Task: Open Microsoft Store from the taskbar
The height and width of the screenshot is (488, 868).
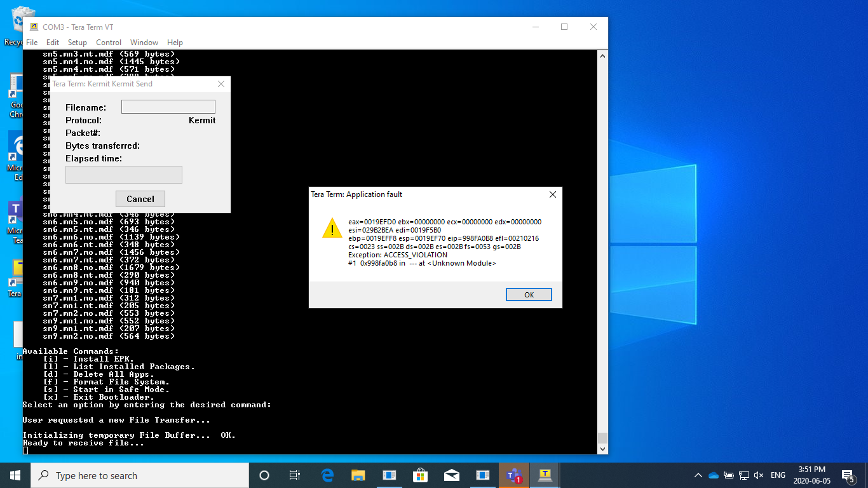Action: 421,475
